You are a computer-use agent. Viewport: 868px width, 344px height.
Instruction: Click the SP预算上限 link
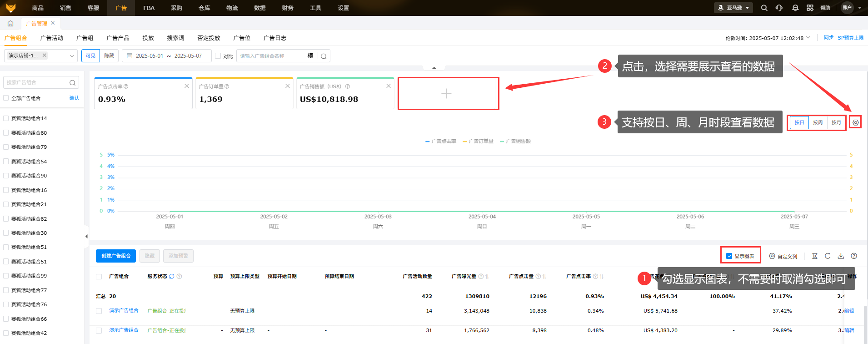850,38
